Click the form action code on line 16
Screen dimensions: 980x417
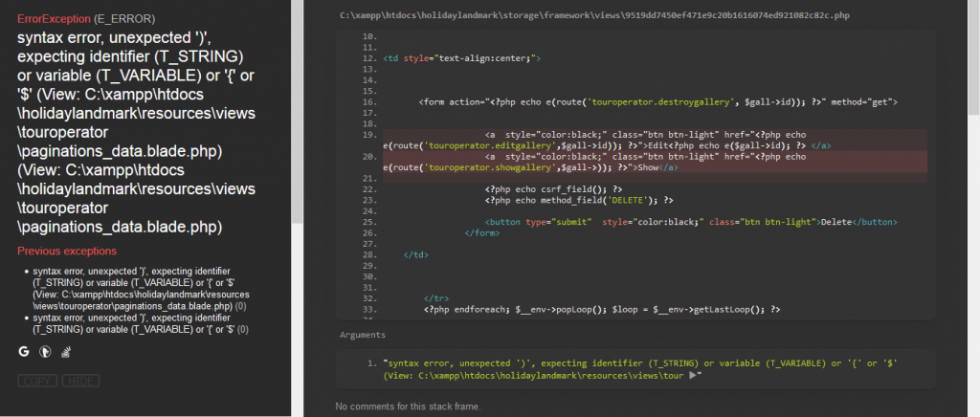pyautogui.click(x=657, y=101)
